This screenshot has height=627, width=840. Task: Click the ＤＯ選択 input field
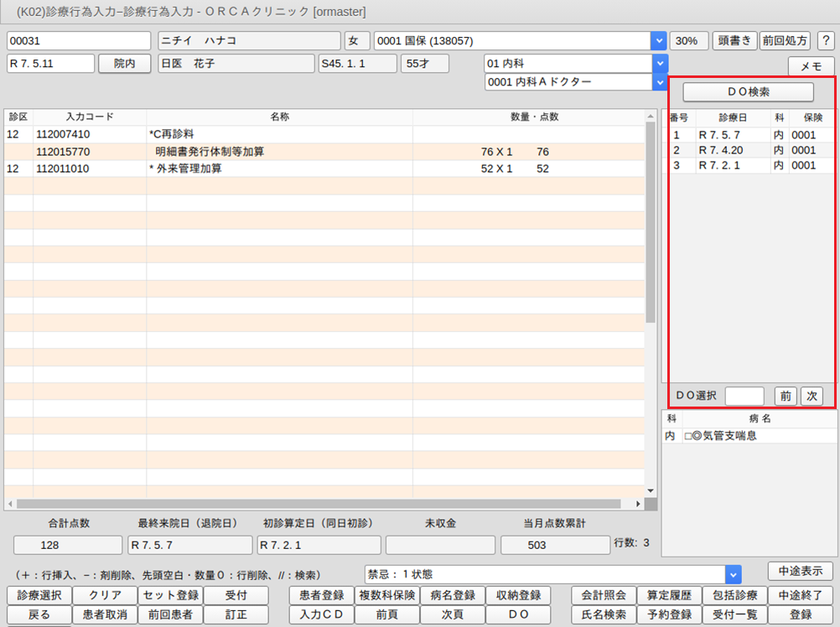[x=744, y=396]
